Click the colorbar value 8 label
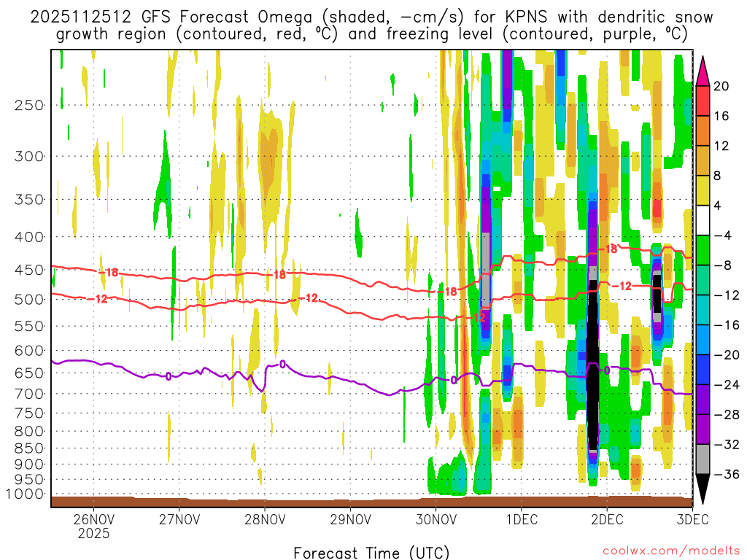This screenshot has height=560, width=747. point(717,176)
